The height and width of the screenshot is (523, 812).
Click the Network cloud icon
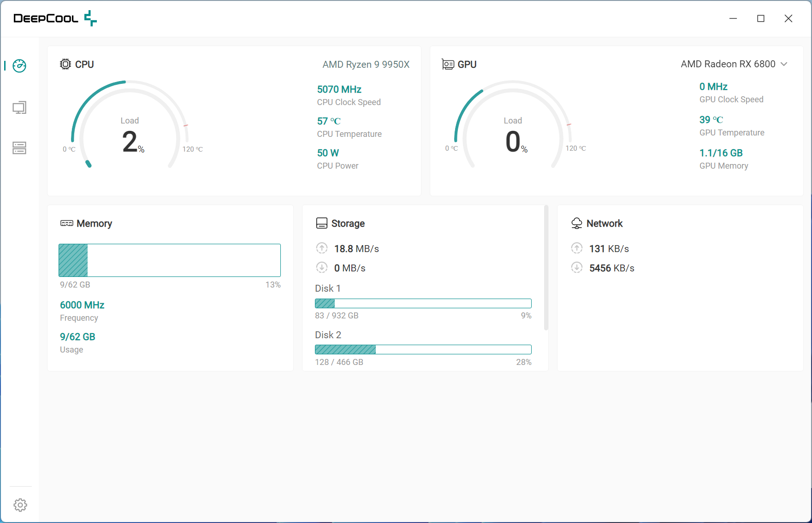[577, 223]
